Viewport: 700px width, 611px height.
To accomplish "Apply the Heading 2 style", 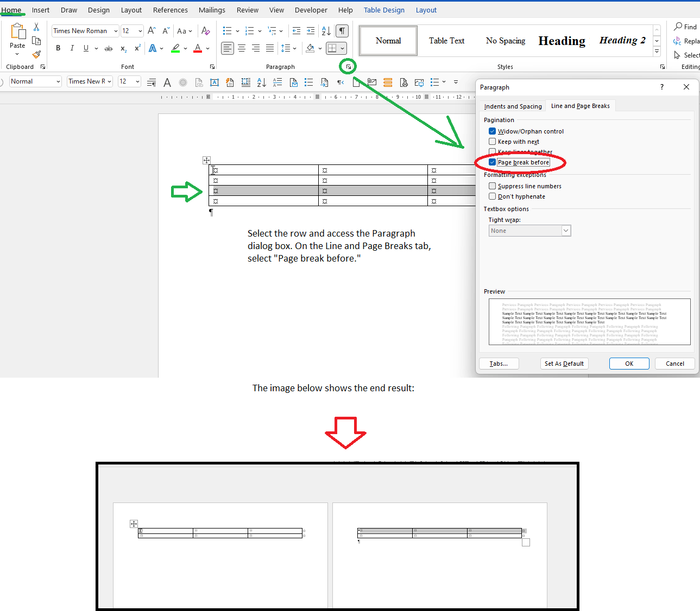I will (622, 40).
